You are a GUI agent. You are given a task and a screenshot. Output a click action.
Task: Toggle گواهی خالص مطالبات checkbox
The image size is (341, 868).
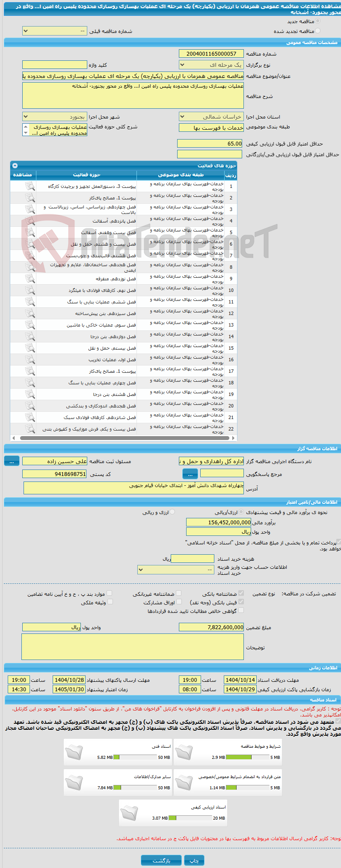241,610
